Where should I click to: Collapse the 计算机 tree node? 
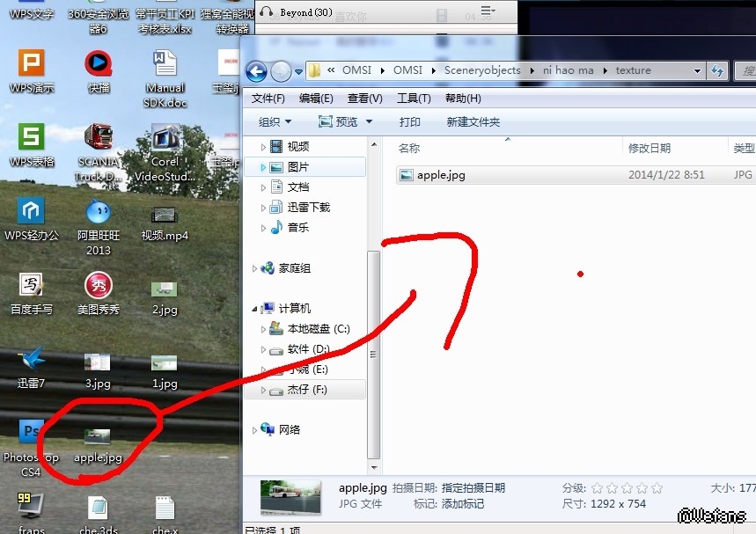pyautogui.click(x=255, y=309)
